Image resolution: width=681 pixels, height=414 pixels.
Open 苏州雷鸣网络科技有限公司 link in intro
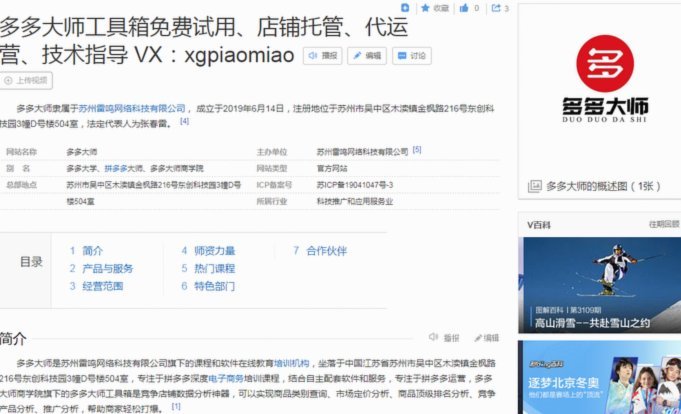(x=132, y=108)
